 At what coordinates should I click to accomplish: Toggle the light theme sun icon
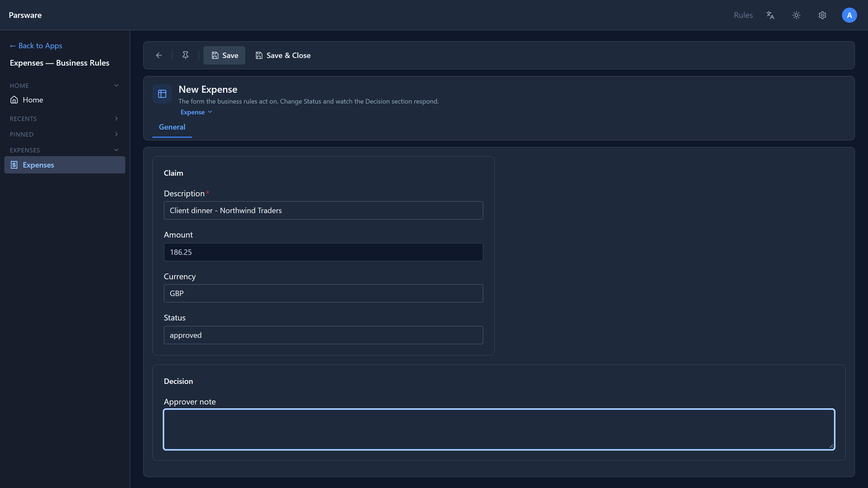click(x=796, y=15)
